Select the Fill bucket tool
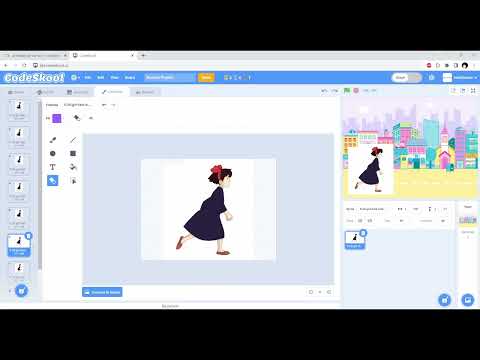Image resolution: width=480 pixels, height=360 pixels. [73, 167]
